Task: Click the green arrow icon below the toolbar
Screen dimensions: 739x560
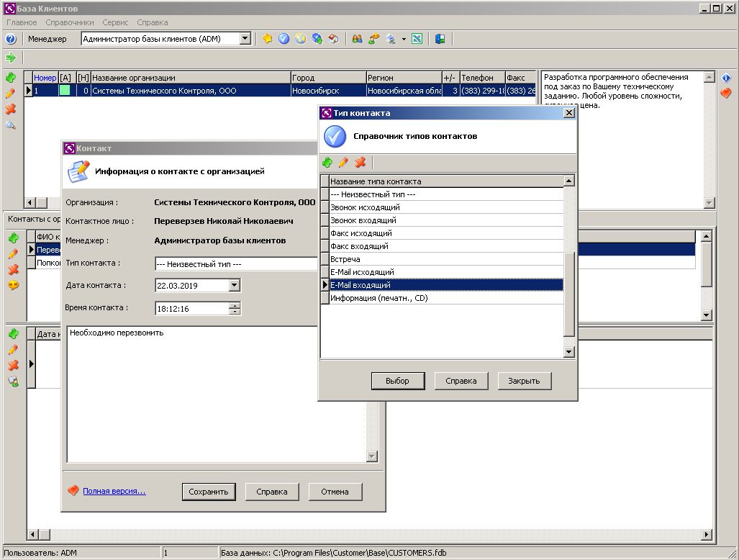Action: point(11,58)
